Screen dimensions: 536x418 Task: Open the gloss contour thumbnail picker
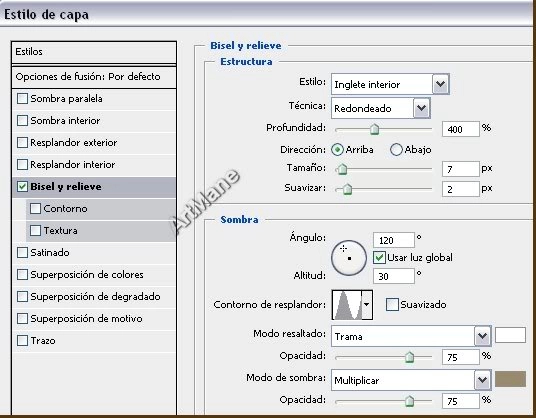point(347,305)
